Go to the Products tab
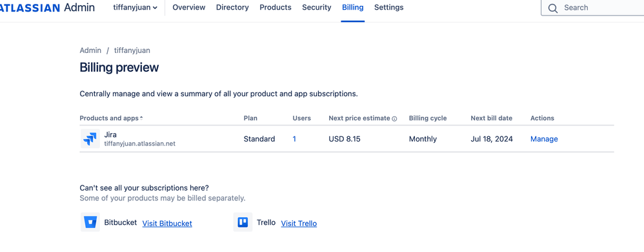The height and width of the screenshot is (252, 644). (276, 7)
